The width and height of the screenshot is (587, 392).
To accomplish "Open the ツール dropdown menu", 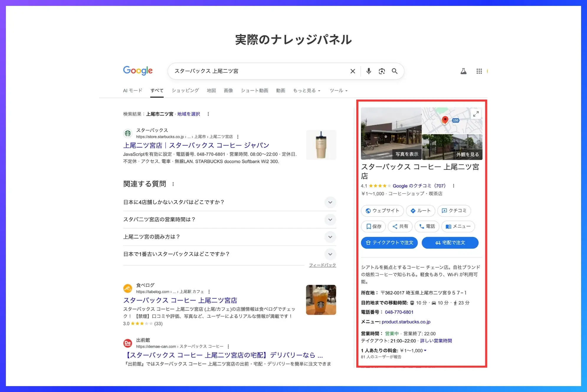I will click(338, 90).
